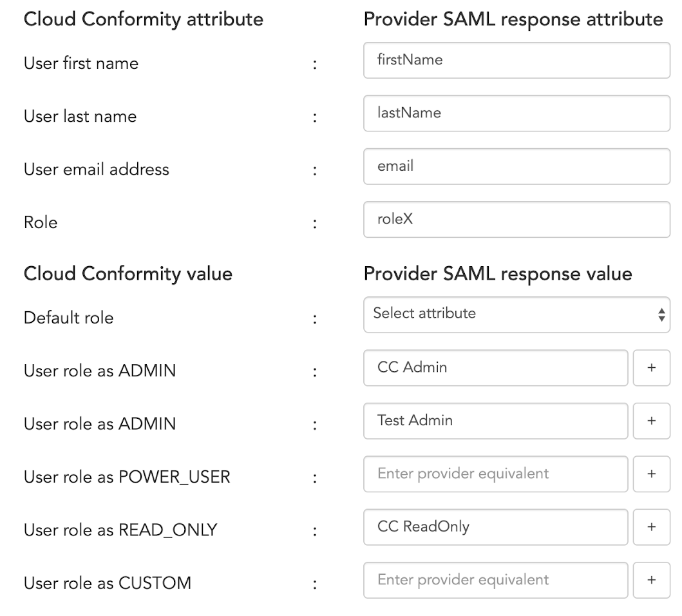Focus the firstName attribute field
Image resolution: width=682 pixels, height=616 pixels.
[516, 61]
